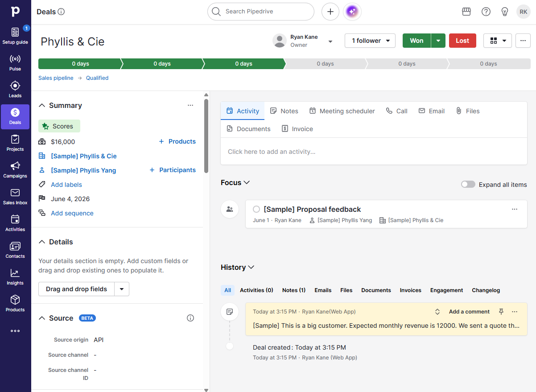Viewport: 536px width, 392px height.
Task: Click Drag and drop fields button
Action: (76, 289)
